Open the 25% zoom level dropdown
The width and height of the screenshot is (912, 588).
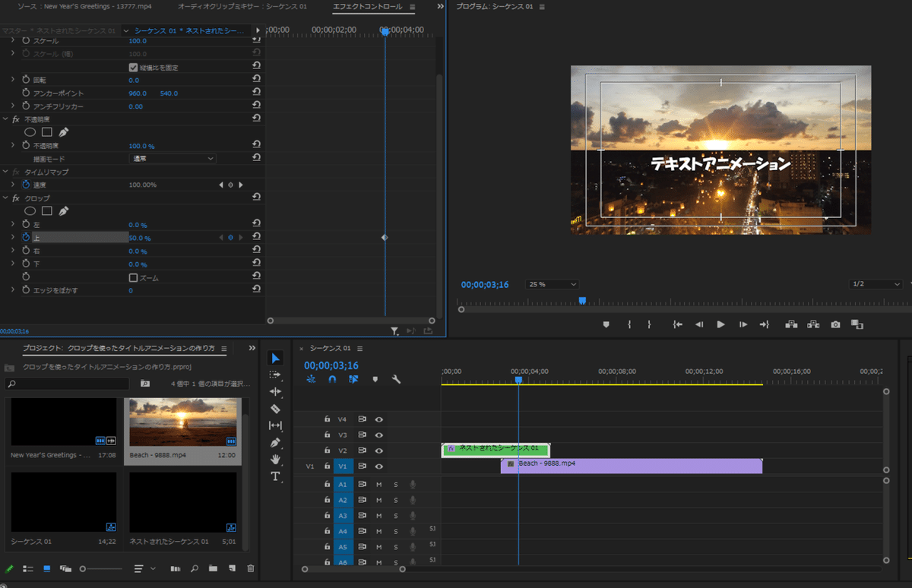[553, 284]
